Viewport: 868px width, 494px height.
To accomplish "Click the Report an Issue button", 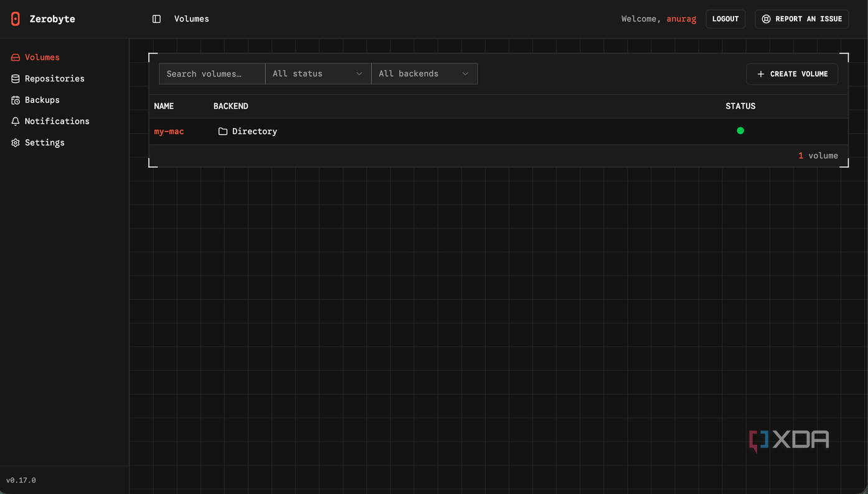I will (802, 19).
